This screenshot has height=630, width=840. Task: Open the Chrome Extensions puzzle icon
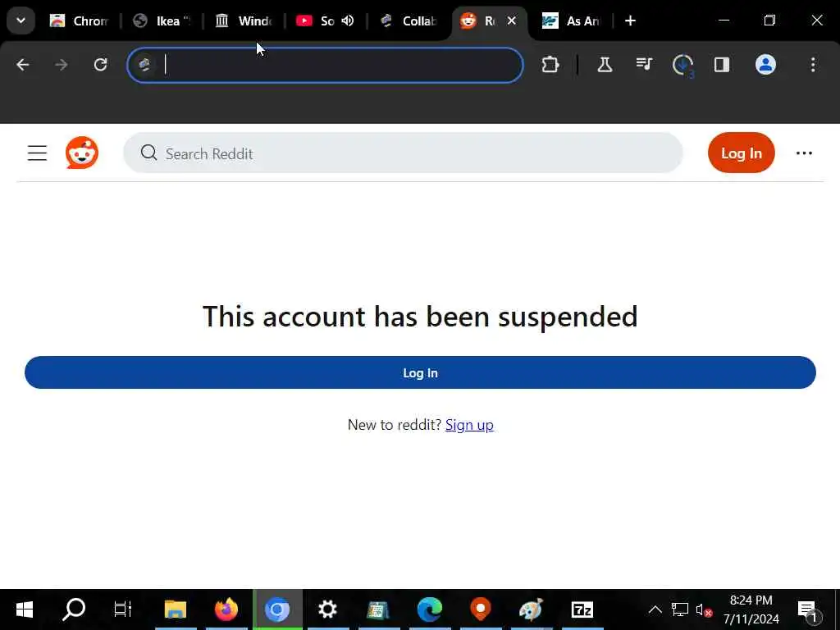[550, 66]
